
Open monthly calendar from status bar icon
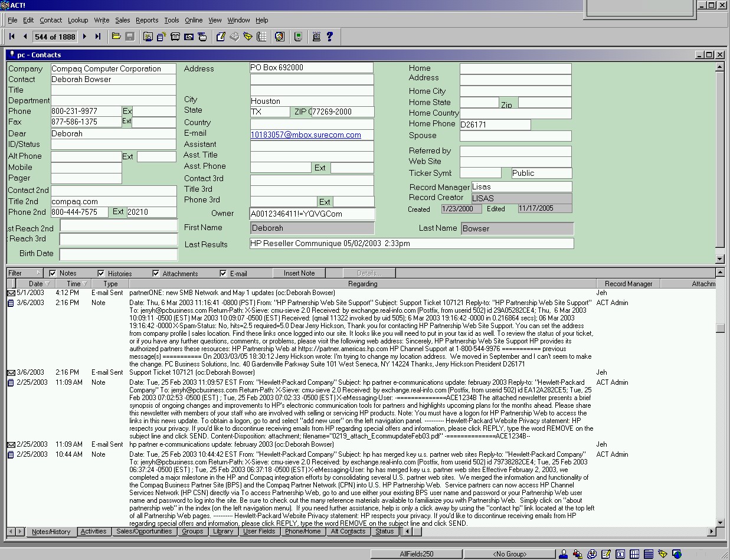[x=649, y=554]
